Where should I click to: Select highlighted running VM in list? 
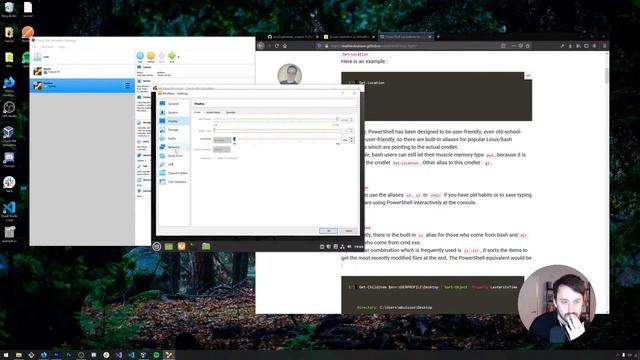tap(82, 85)
